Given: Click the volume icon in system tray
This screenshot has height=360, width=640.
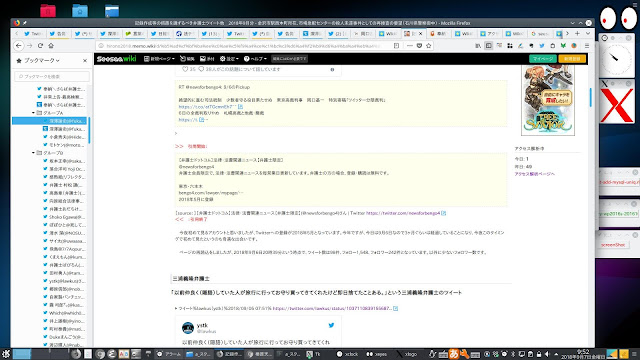Looking at the screenshot, I should click(x=547, y=354).
